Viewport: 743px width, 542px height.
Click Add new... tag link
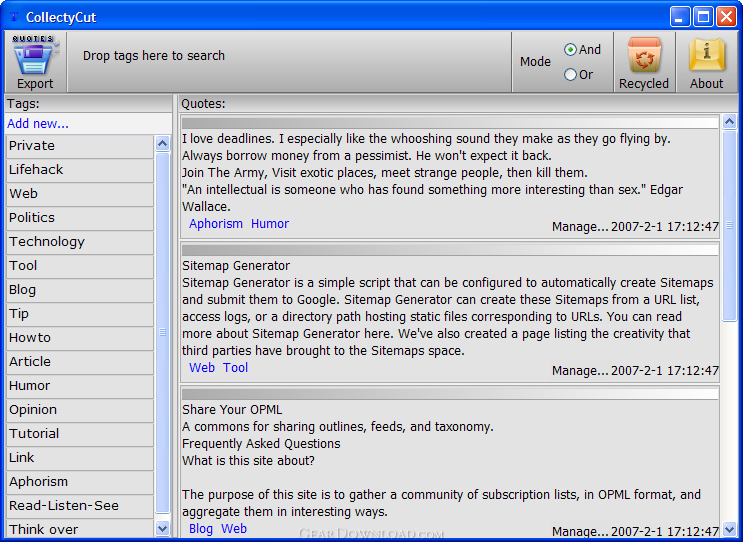(x=38, y=124)
